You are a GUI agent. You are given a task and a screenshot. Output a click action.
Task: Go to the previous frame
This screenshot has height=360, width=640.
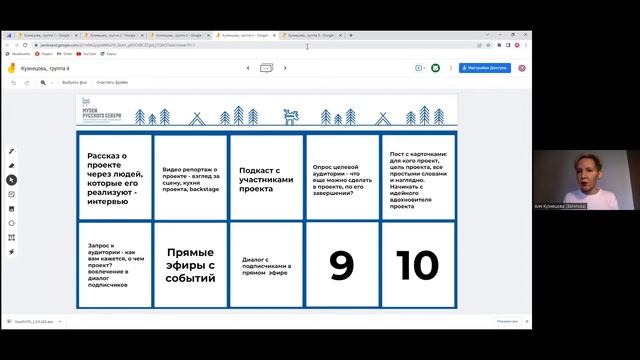click(x=248, y=68)
